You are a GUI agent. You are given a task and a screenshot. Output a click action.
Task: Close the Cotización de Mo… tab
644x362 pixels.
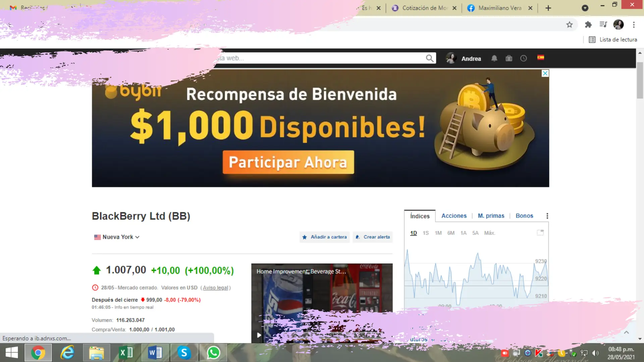[x=454, y=8]
